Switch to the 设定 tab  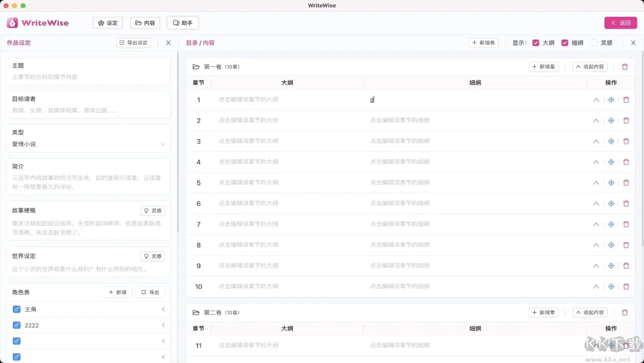[108, 23]
